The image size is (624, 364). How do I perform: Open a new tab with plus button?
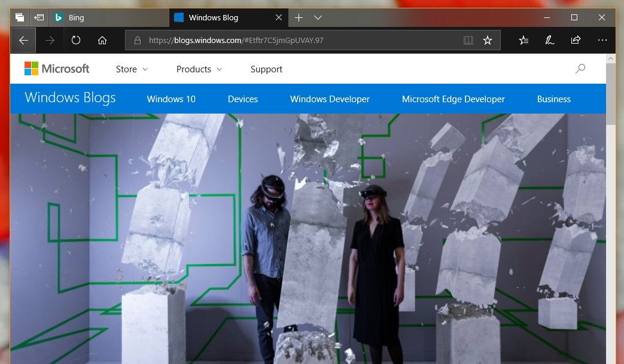[299, 17]
